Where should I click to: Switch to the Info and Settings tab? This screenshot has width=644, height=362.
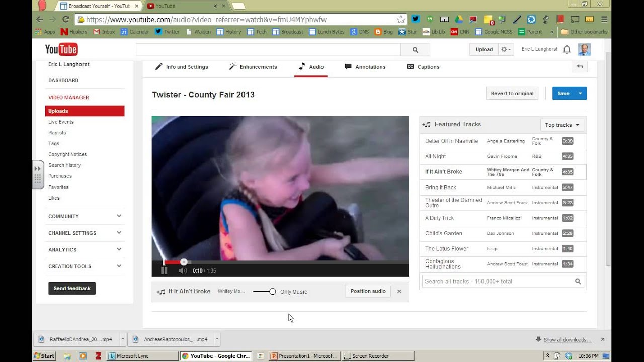pyautogui.click(x=181, y=67)
